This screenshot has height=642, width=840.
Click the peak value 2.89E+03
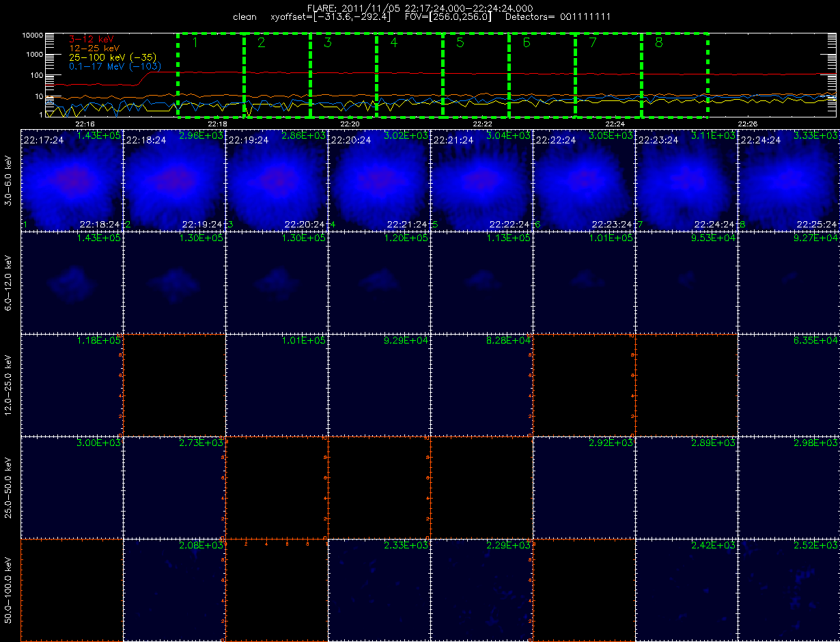pos(714,443)
